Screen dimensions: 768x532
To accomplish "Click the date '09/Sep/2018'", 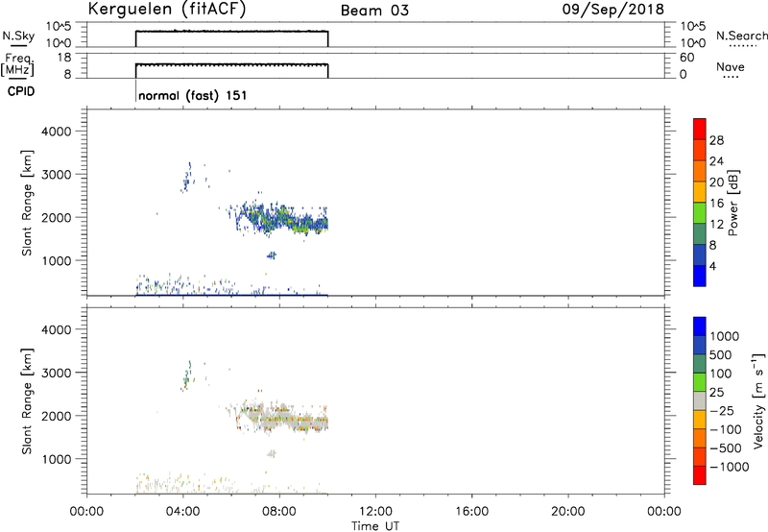I will point(612,10).
